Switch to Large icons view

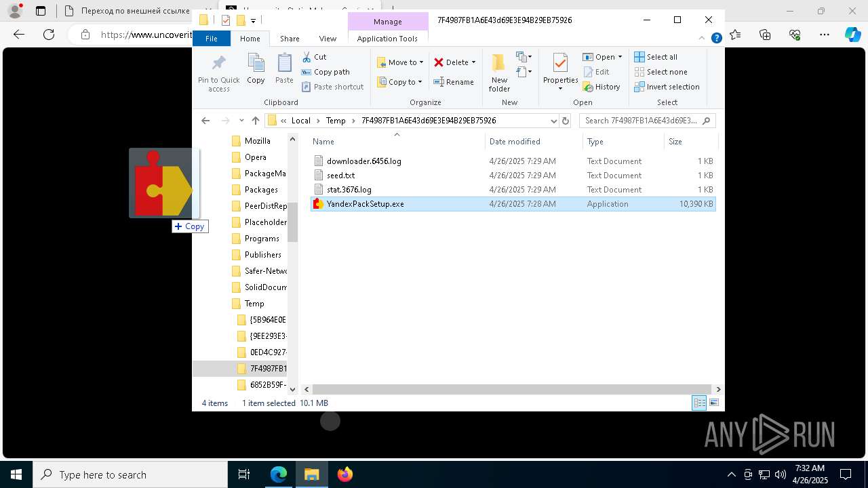[713, 403]
